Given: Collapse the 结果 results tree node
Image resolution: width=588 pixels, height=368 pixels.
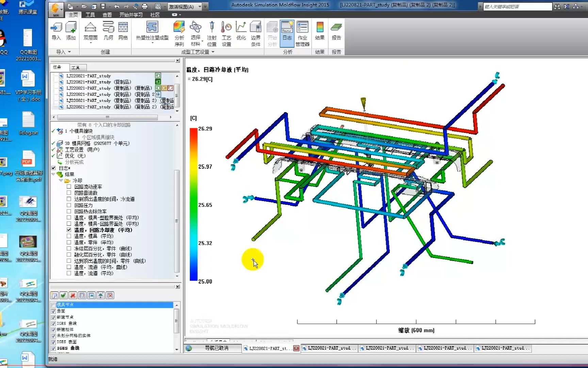Looking at the screenshot, I should click(x=53, y=174).
